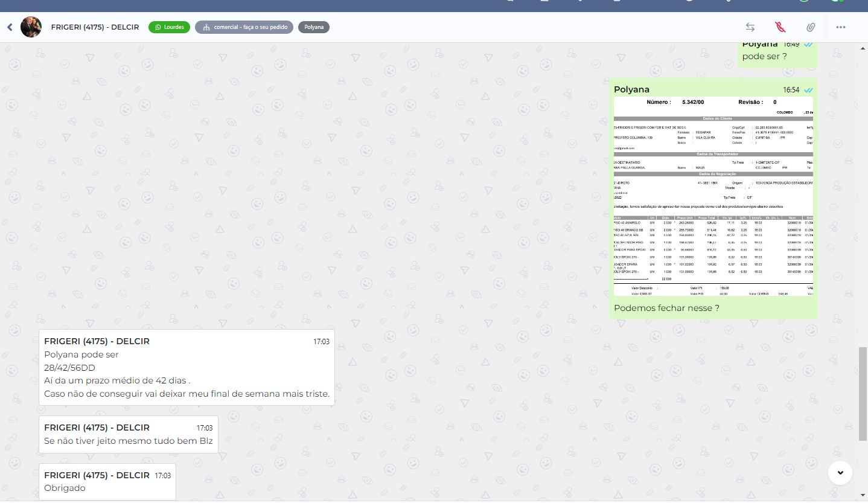Jump to latest messages with the down-chevron button
This screenshot has height=503, width=868.
coord(840,472)
